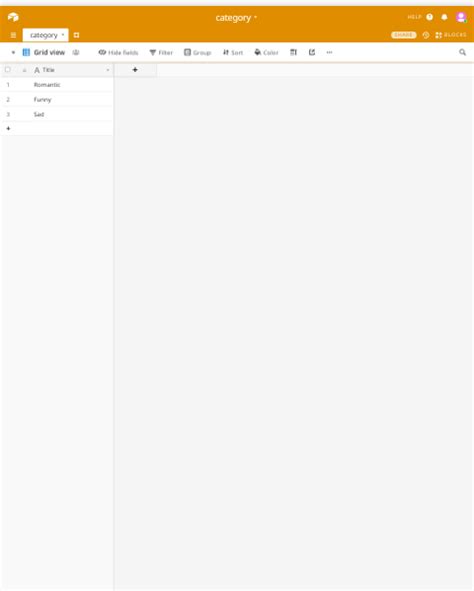Viewport: 474px width, 591px height.
Task: Click the Share button
Action: (404, 35)
